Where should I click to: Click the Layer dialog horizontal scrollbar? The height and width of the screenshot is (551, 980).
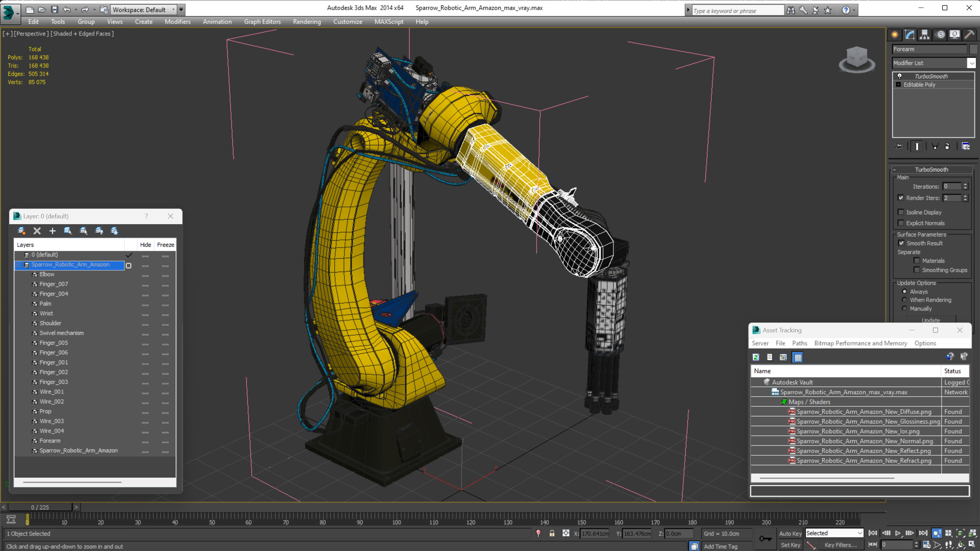pos(72,482)
